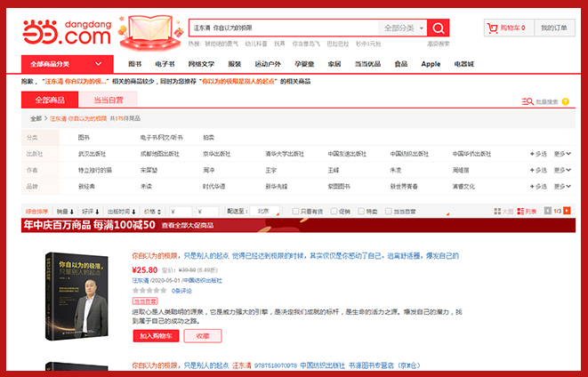Click 收藏 button for first book
The image size is (588, 377).
202,336
